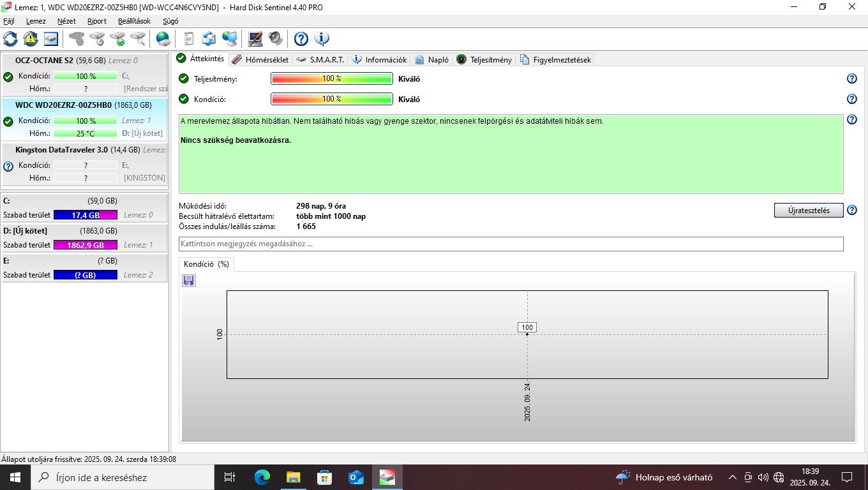This screenshot has height=490, width=868.
Task: Click D: free space bar 1862,9 GB
Action: (x=86, y=245)
